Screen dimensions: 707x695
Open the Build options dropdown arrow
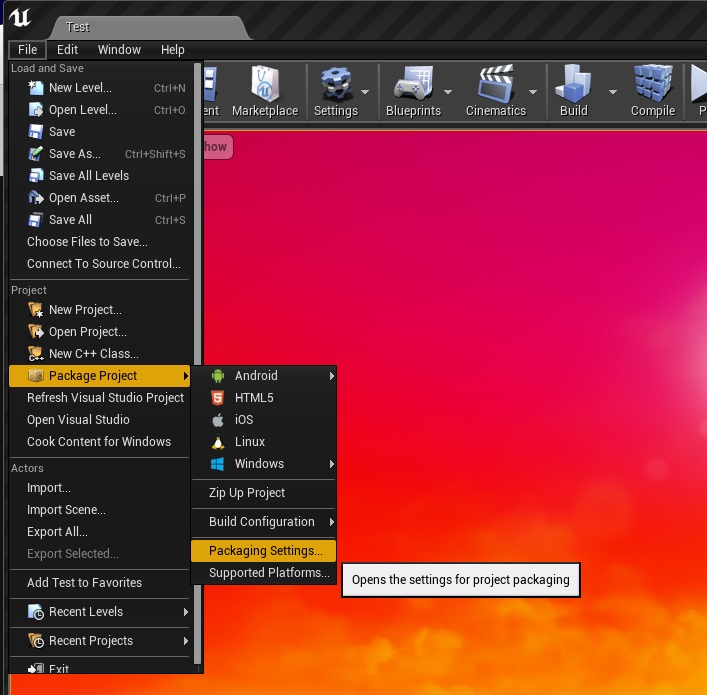pos(612,92)
